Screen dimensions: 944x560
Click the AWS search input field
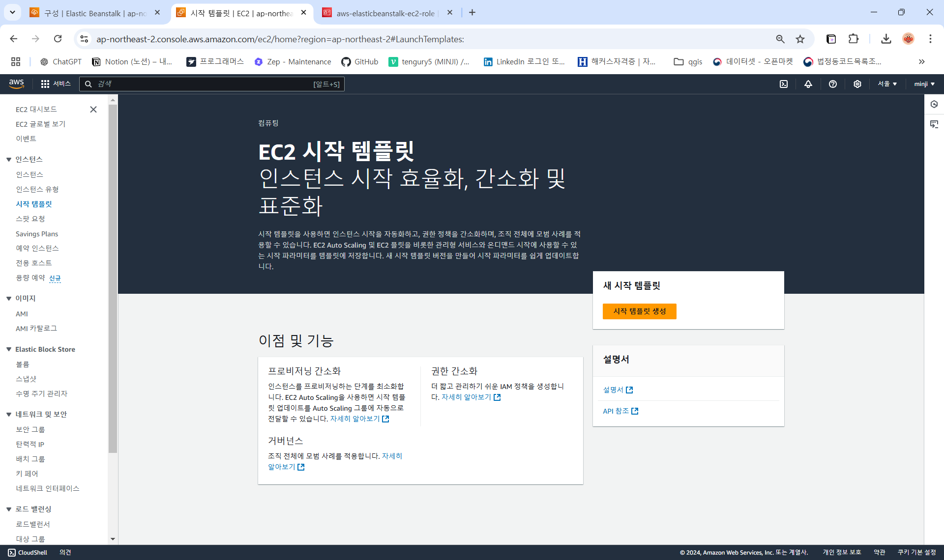point(212,84)
